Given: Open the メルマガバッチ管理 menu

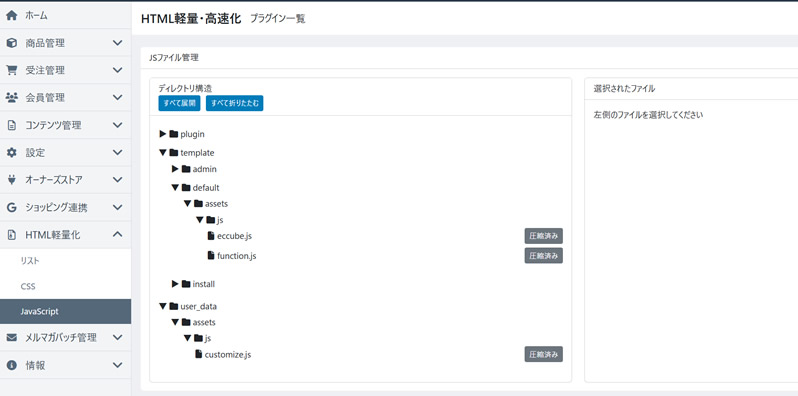Looking at the screenshot, I should (65, 337).
